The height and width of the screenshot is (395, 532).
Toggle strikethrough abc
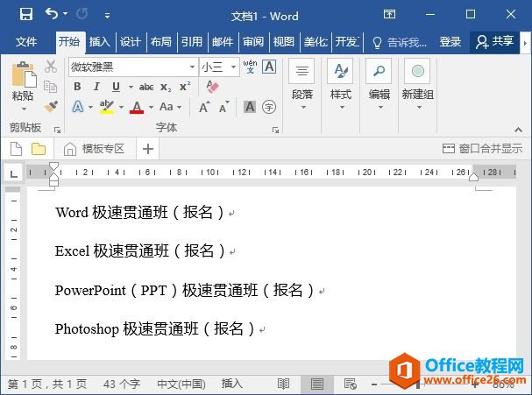(x=146, y=87)
